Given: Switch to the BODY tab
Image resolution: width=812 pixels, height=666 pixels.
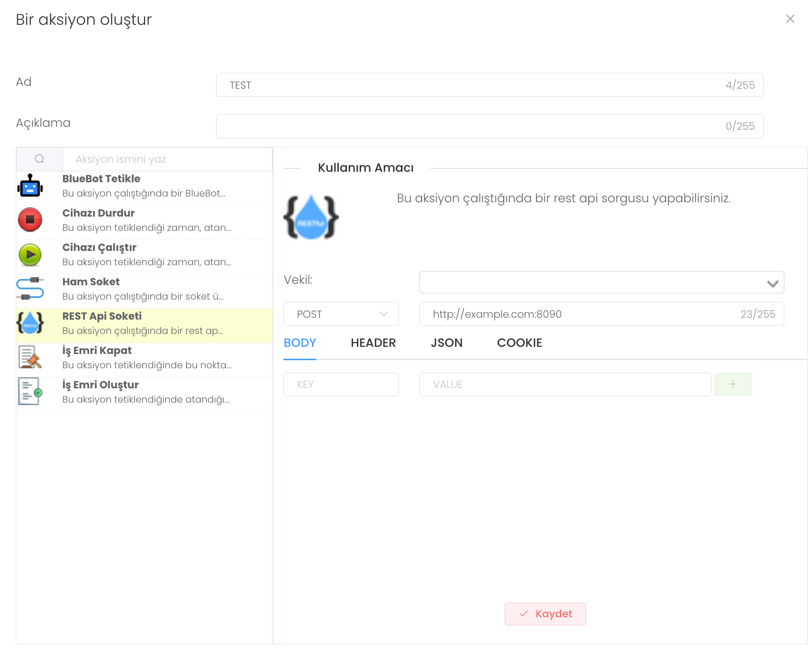Looking at the screenshot, I should coord(300,343).
